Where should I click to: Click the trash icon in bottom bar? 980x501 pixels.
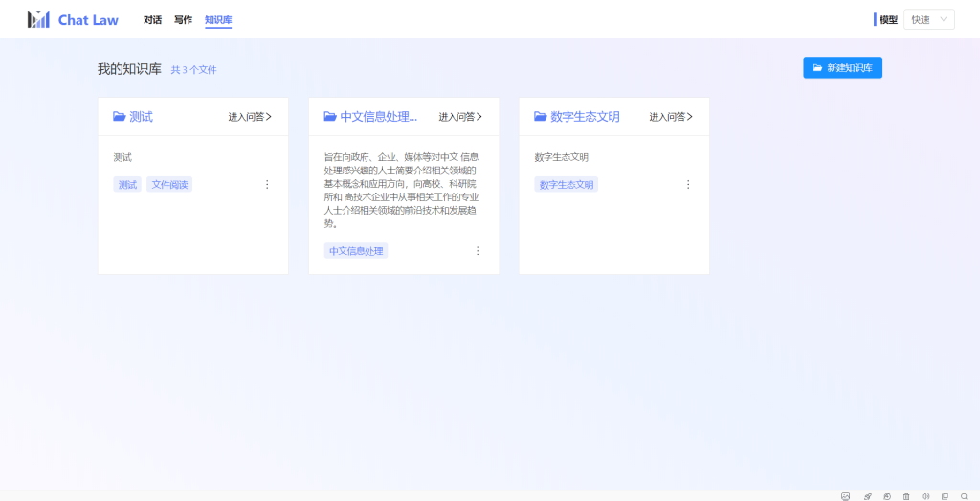pyautogui.click(x=906, y=496)
